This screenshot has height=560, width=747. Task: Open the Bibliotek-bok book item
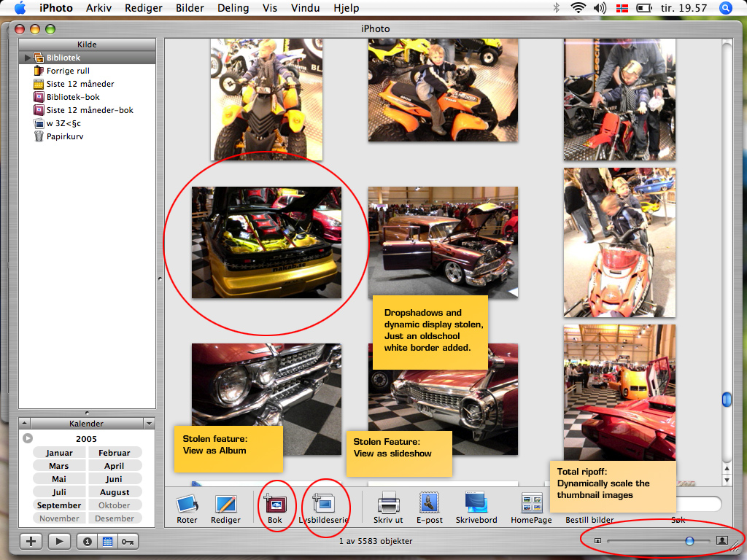88,97
